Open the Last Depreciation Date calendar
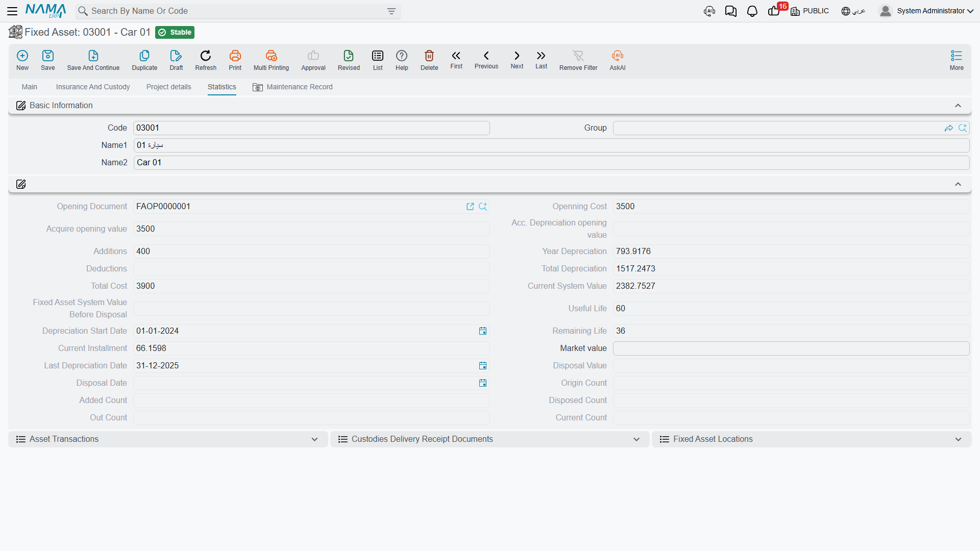The image size is (980, 551). coord(483,366)
